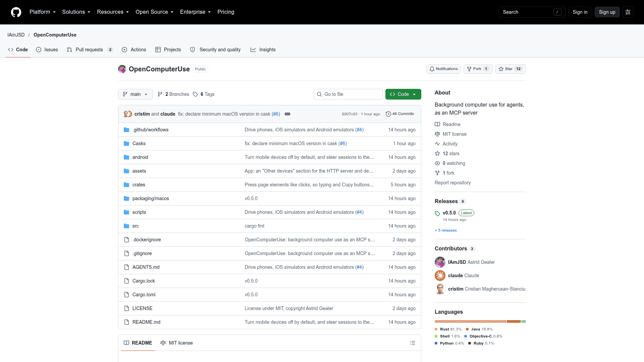Image resolution: width=644 pixels, height=362 pixels.
Task: Switch to the Actions tab
Action: pyautogui.click(x=134, y=50)
